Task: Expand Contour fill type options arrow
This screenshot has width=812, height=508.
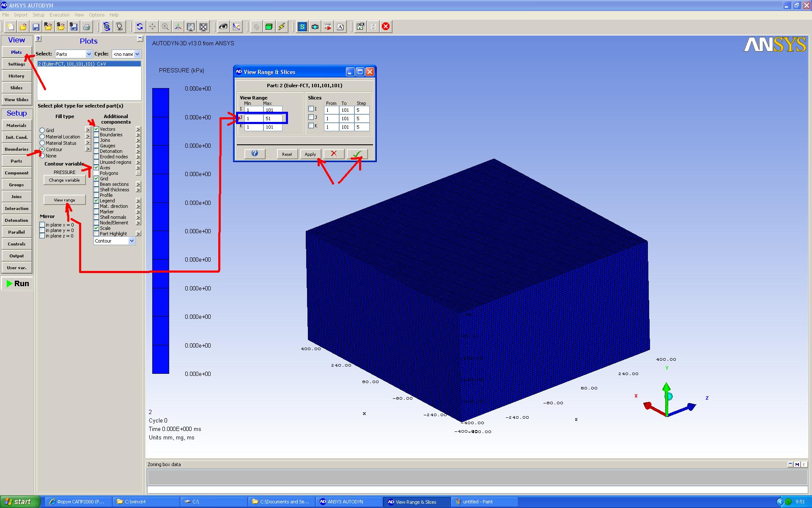Action: (88, 149)
